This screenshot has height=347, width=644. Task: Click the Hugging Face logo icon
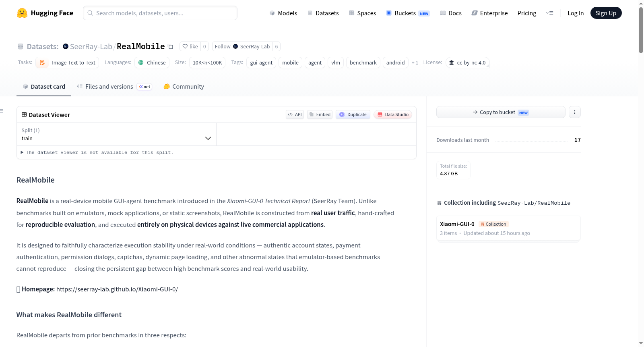click(22, 13)
